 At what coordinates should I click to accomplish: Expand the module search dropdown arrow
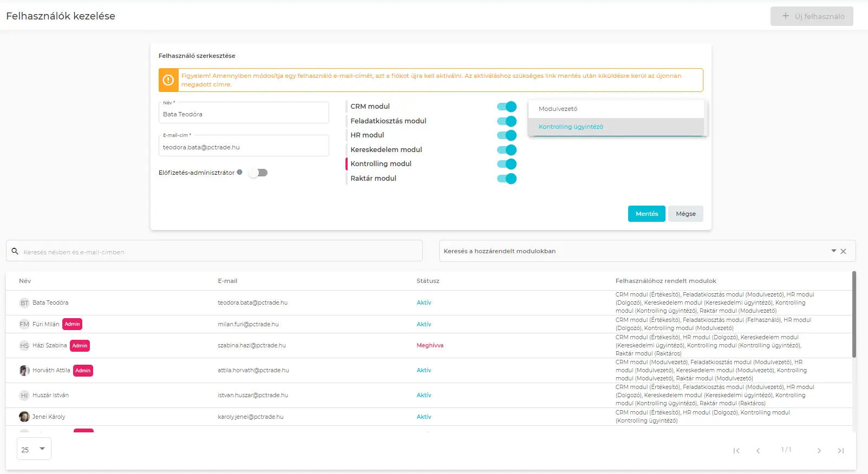[x=833, y=251]
